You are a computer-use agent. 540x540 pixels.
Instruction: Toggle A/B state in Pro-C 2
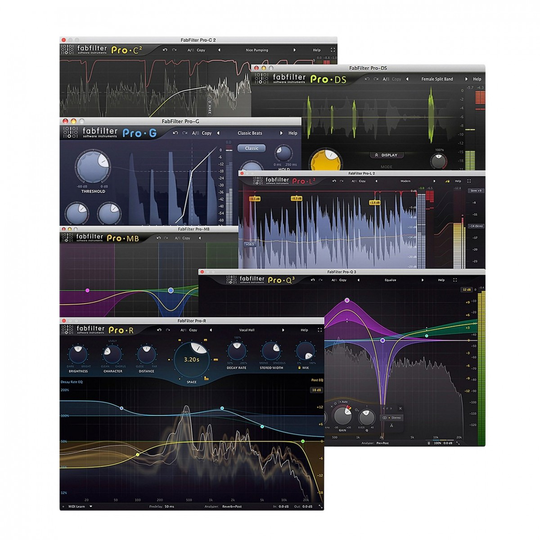(190, 50)
